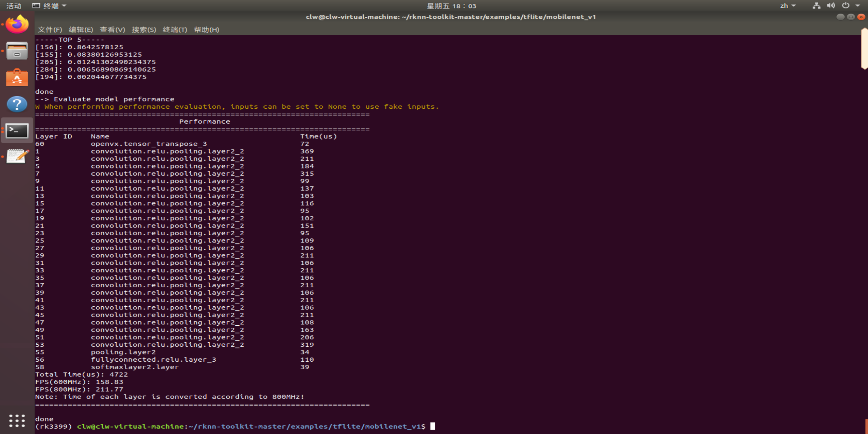Click the 'Name' column header
Viewport: 868px width, 434px height.
[x=100, y=137]
